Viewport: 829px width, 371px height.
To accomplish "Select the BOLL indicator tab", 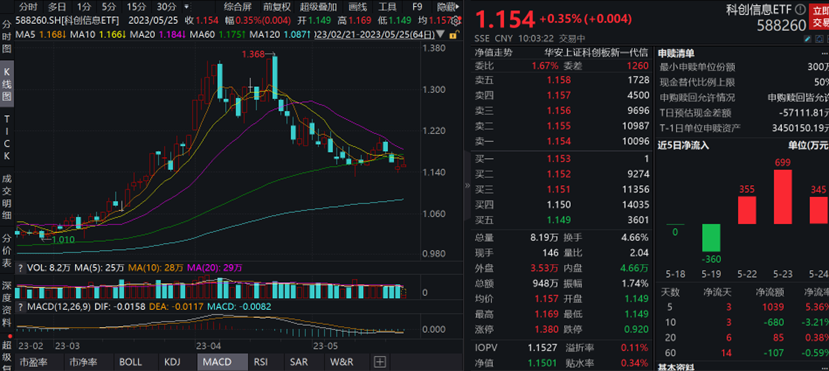I will point(131,362).
